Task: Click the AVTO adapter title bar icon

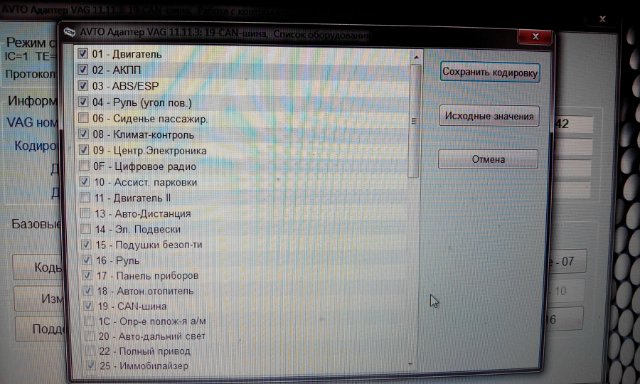Action: 70,32
